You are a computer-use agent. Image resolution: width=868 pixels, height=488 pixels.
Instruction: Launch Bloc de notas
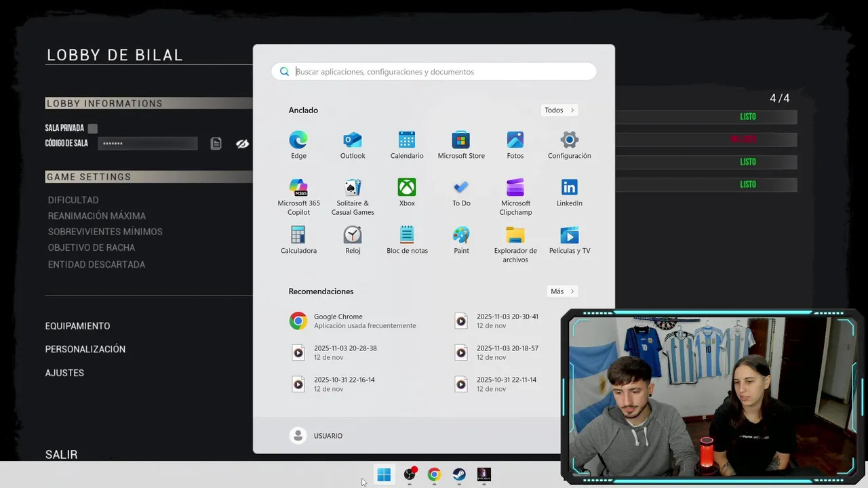(x=407, y=240)
